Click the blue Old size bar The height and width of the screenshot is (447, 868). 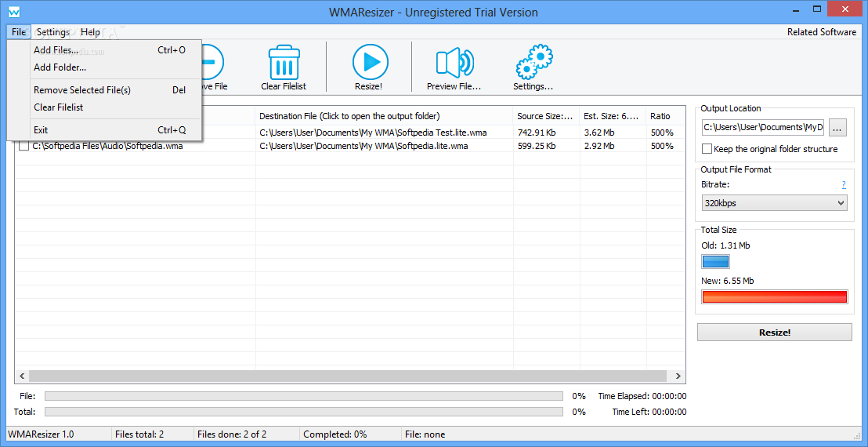pyautogui.click(x=716, y=261)
